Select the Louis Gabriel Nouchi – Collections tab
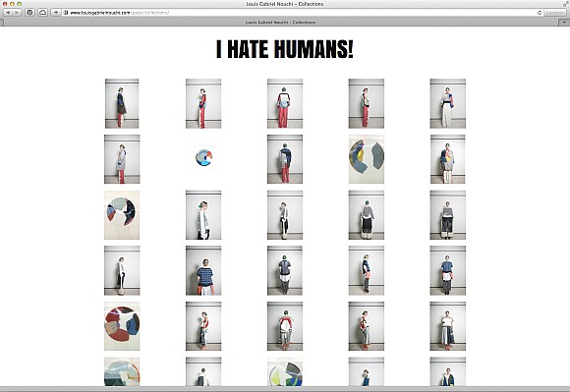Screen dimensions: 570x392 click(x=281, y=23)
